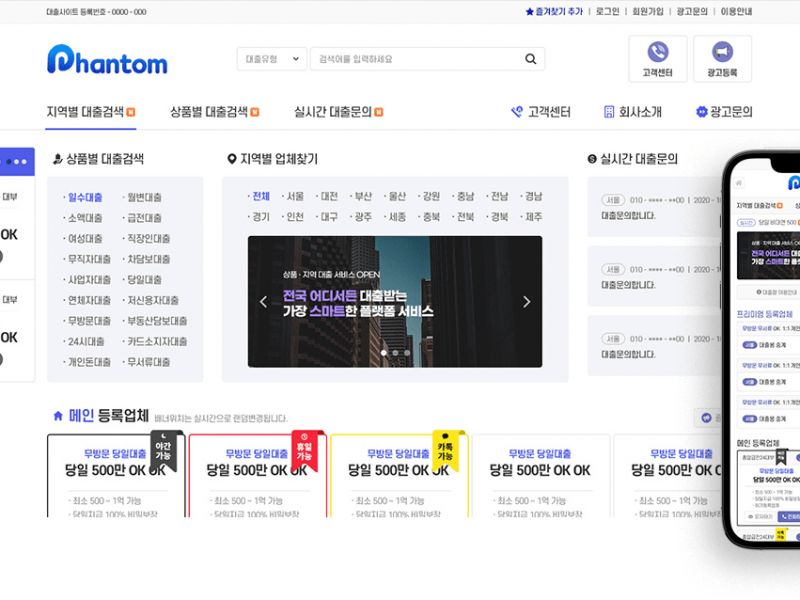The image size is (800, 600).
Task: Open the 상품별 대출검색 tab
Action: tap(214, 112)
